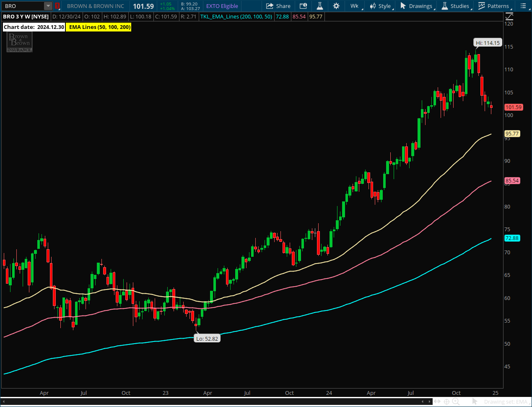The height and width of the screenshot is (407, 532).
Task: Select the pointer cursor tool at bottom
Action: 475,402
